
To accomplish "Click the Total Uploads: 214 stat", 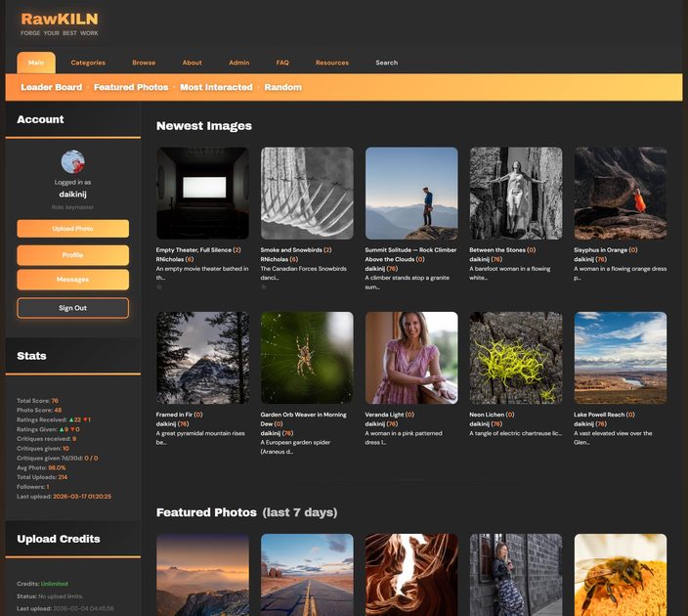I will (x=42, y=477).
